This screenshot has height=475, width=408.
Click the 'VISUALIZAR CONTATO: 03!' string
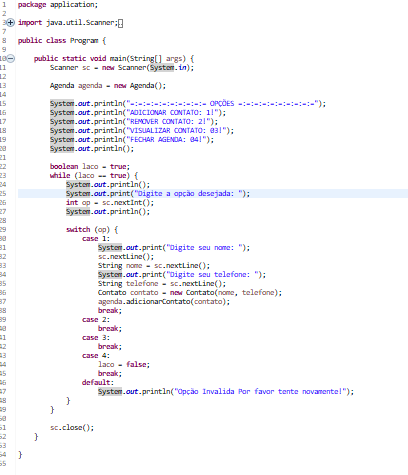click(x=176, y=131)
